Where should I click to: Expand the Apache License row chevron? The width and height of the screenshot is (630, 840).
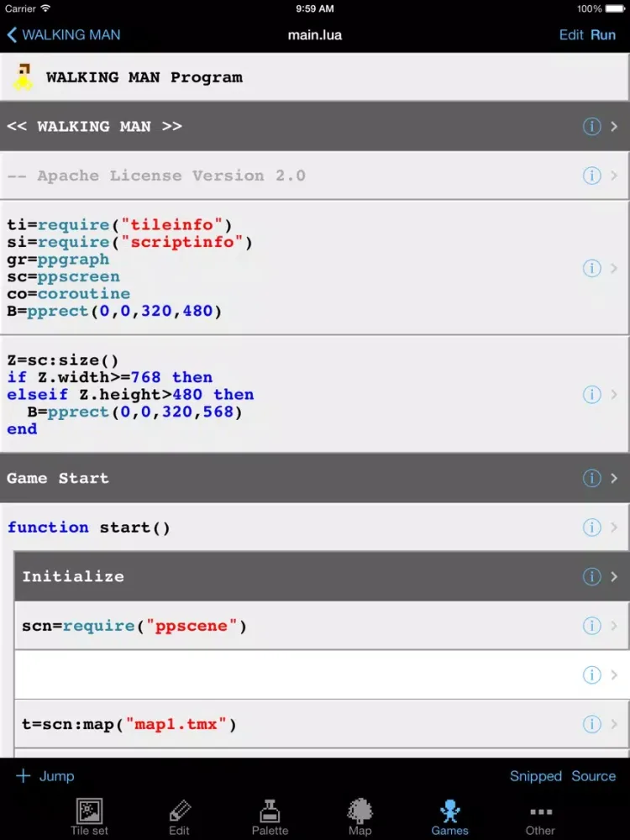(x=614, y=176)
